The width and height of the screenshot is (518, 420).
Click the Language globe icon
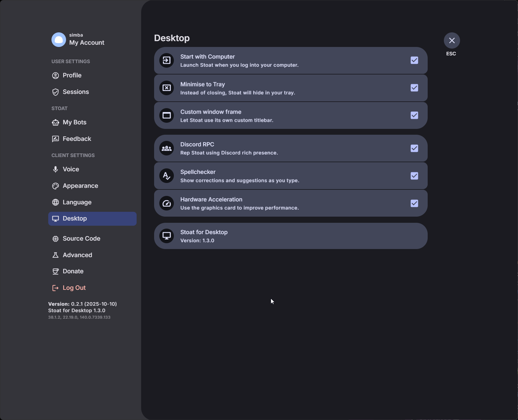56,202
